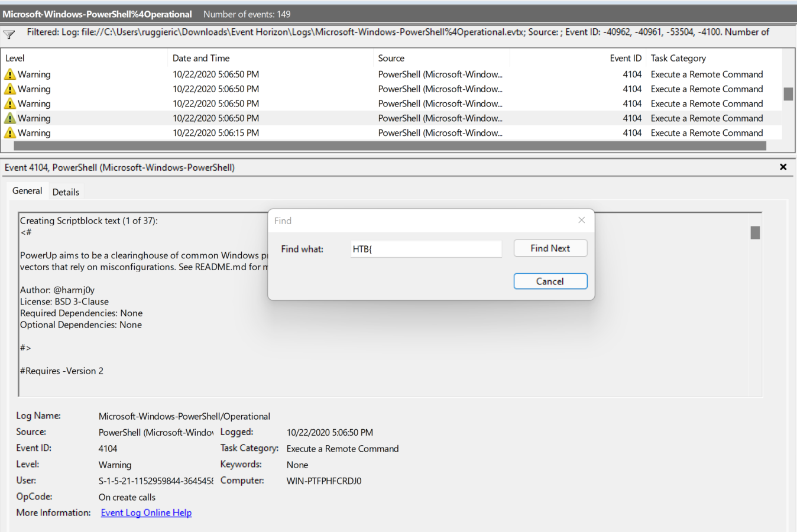This screenshot has width=797, height=532.
Task: Click the Find Next button
Action: click(550, 248)
